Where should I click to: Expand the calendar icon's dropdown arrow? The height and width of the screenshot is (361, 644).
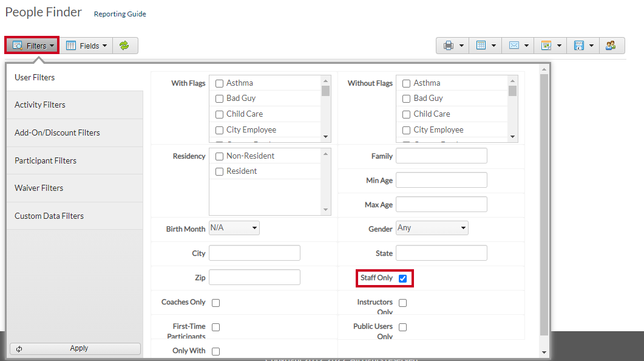click(559, 46)
